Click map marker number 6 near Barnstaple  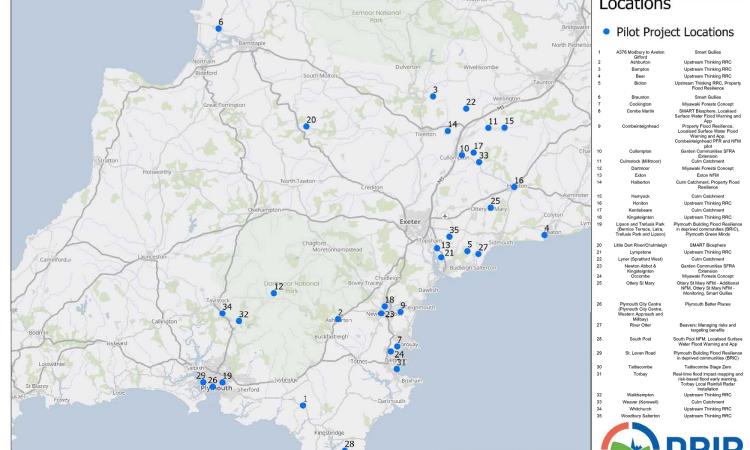[x=219, y=29]
